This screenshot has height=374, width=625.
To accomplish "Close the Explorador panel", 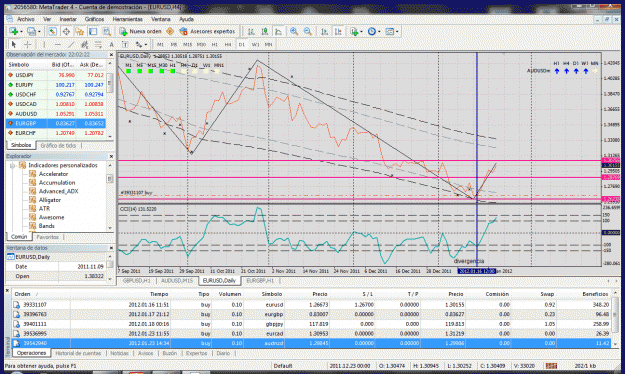I will (x=111, y=156).
